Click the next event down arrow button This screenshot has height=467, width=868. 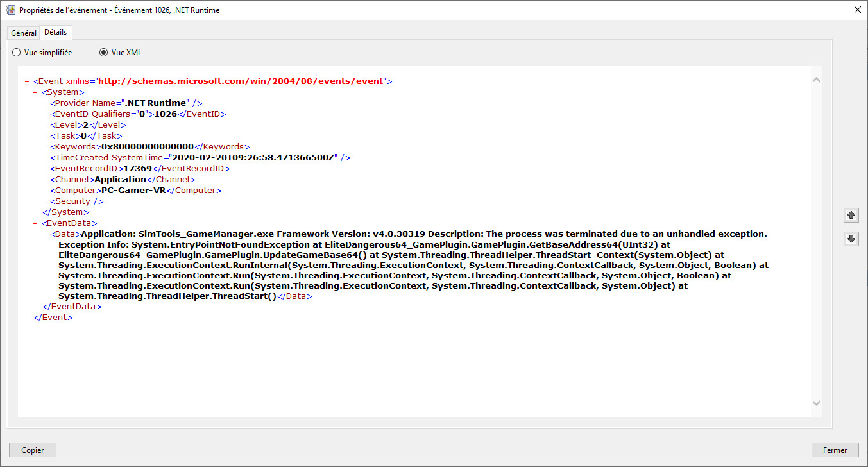click(x=851, y=239)
